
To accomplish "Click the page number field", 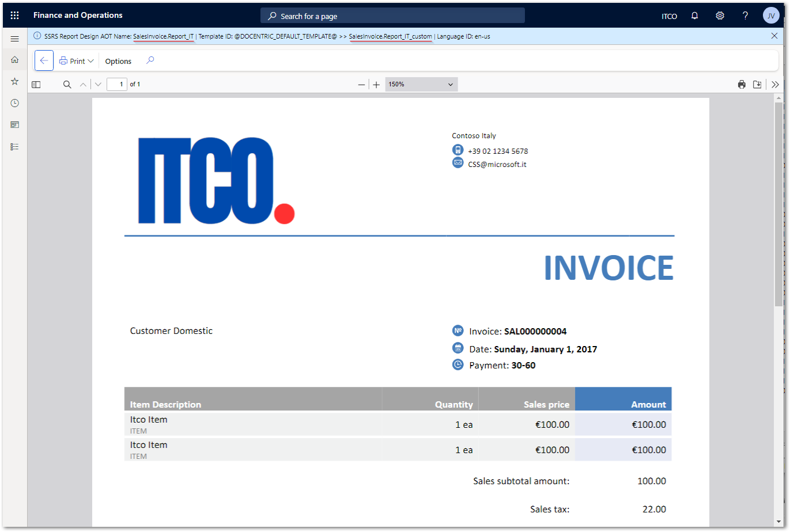I will tap(117, 84).
